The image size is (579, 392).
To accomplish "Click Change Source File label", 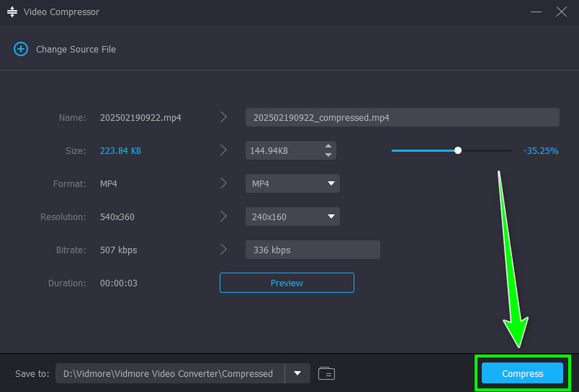I will pyautogui.click(x=76, y=49).
